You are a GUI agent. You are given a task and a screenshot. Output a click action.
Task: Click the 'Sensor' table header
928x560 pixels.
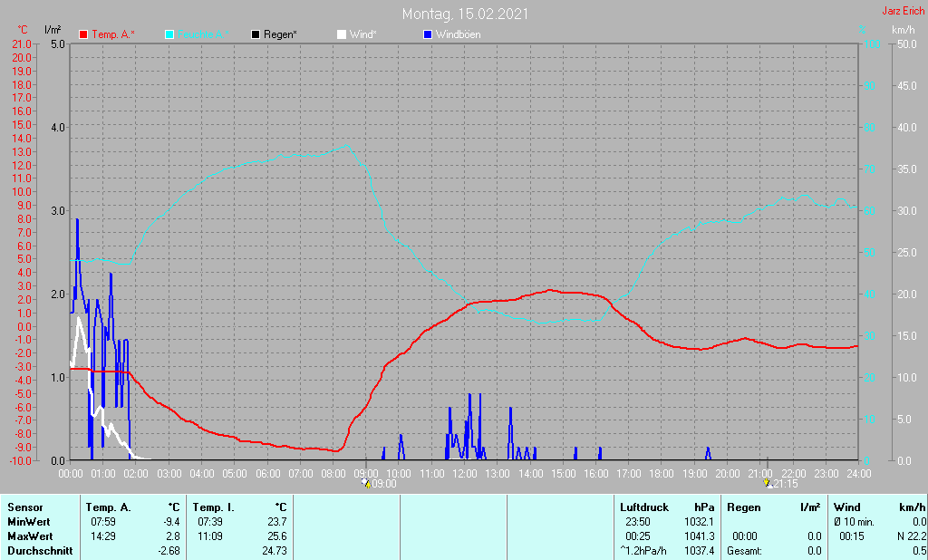pos(25,507)
